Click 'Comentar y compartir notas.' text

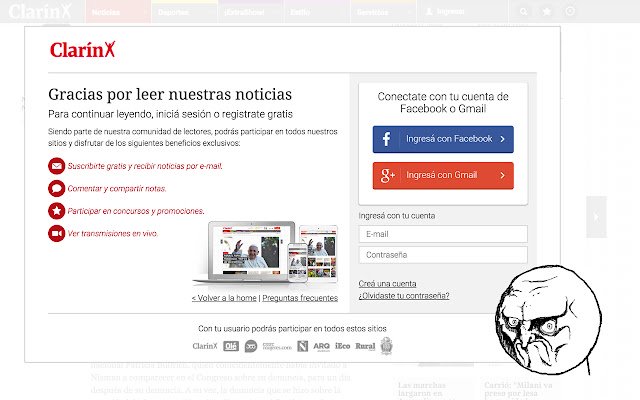(117, 189)
